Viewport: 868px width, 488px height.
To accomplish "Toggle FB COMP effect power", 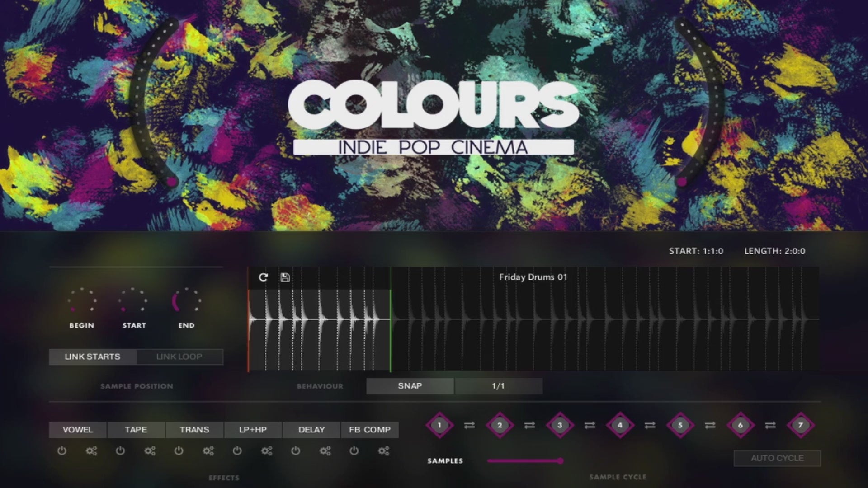I will tap(354, 450).
